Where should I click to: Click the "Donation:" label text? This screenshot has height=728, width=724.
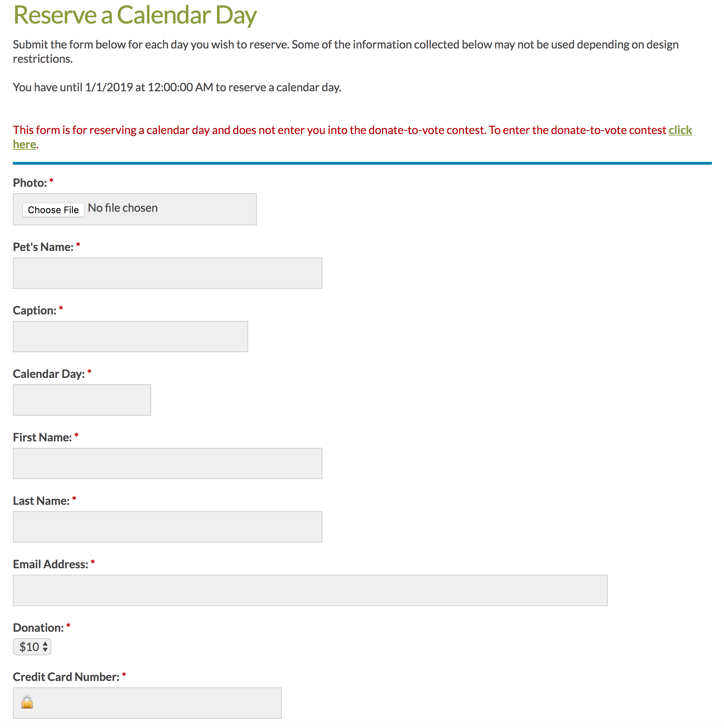(38, 628)
